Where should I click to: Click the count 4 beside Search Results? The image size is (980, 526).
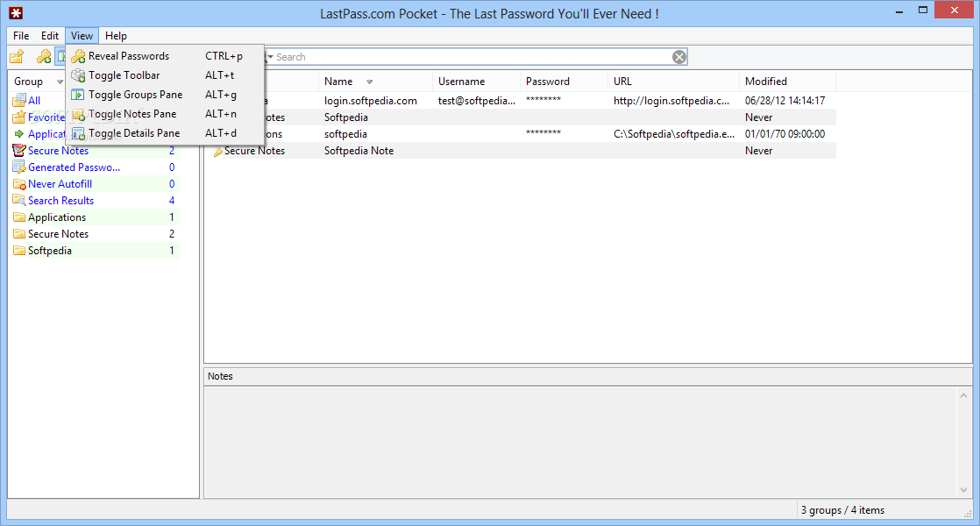pos(172,201)
